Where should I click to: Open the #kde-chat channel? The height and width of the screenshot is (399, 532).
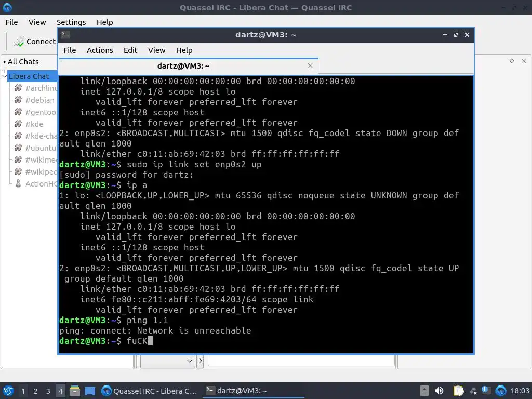[x=41, y=136]
